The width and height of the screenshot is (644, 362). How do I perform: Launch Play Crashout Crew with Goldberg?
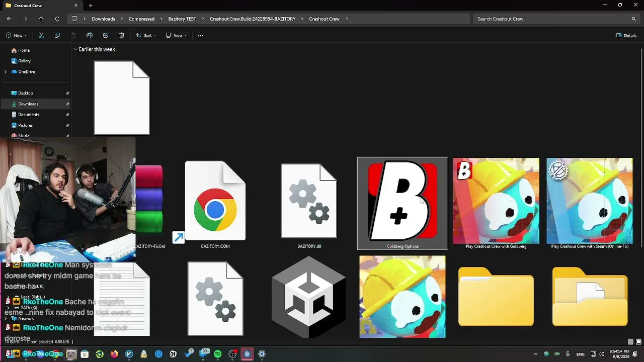pos(496,203)
